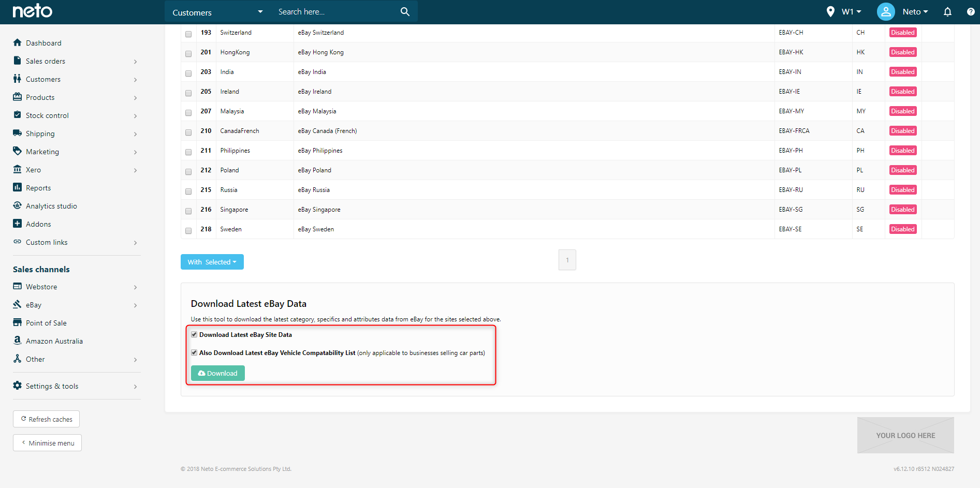Click the Webstore window icon
The height and width of the screenshot is (488, 980).
coord(17,286)
